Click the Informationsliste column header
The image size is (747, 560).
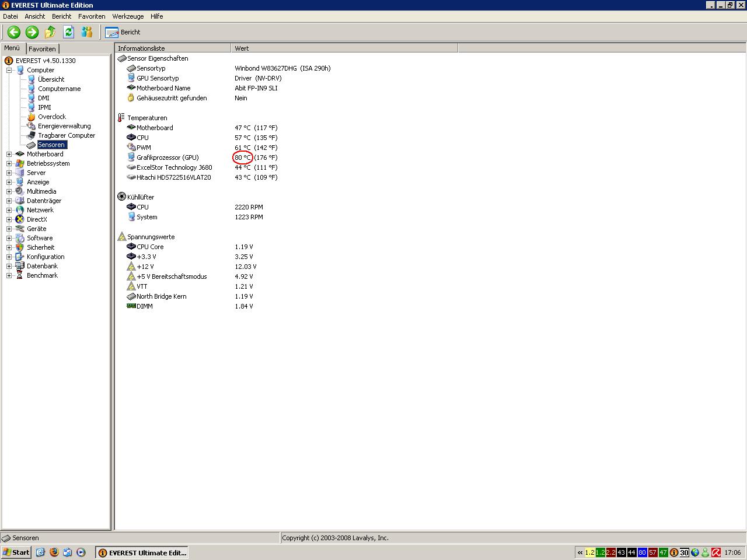click(173, 48)
